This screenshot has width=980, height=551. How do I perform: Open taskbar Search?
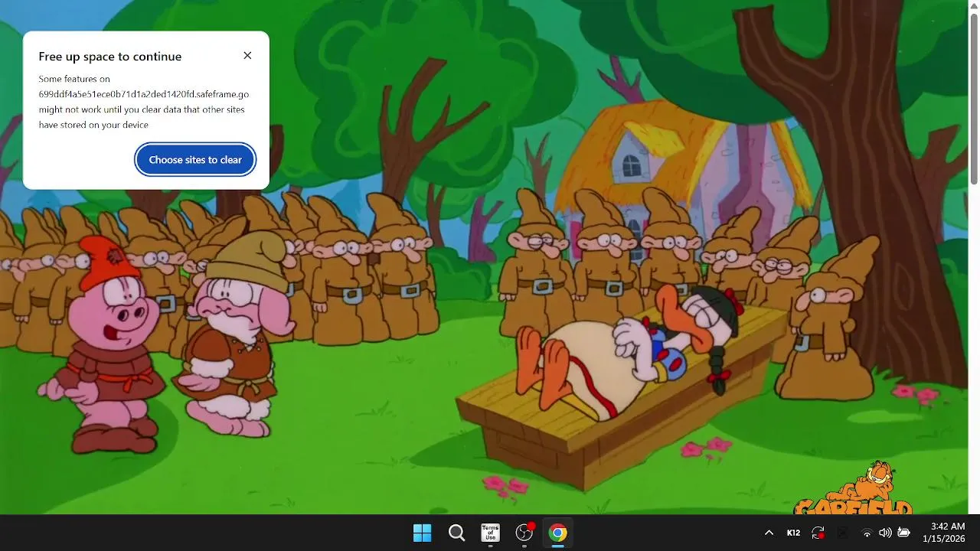(x=456, y=533)
